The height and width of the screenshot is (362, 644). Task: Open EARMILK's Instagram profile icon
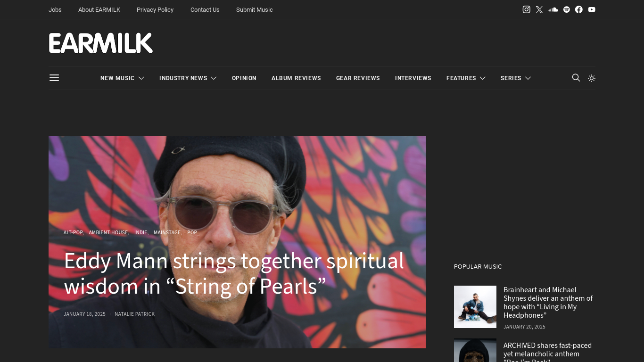coord(527,9)
